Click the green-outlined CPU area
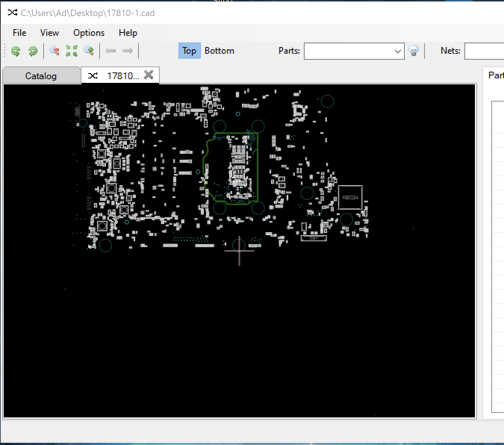Screen dimensions: 504x445 click(x=231, y=168)
